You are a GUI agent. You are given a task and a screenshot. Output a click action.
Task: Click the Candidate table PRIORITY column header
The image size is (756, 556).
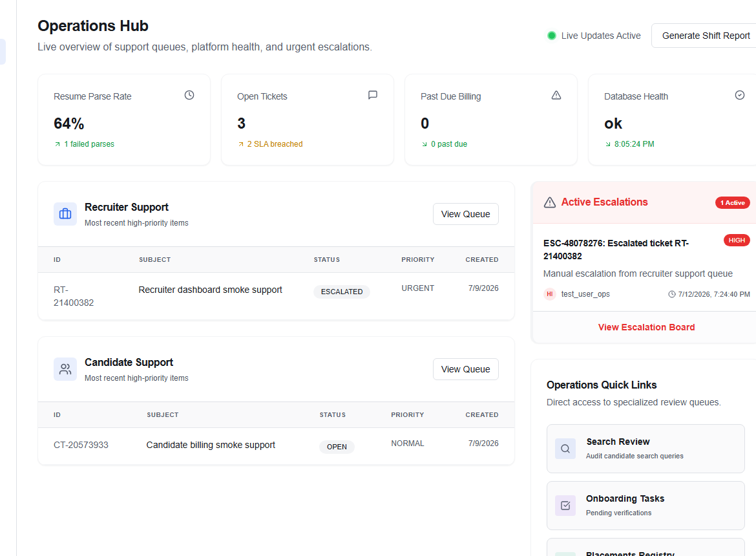408,414
